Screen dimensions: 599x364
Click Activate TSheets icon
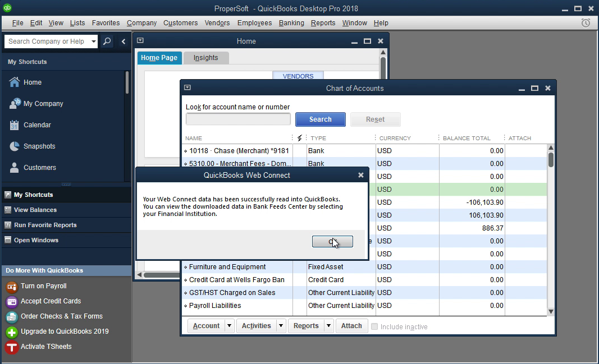[12, 347]
